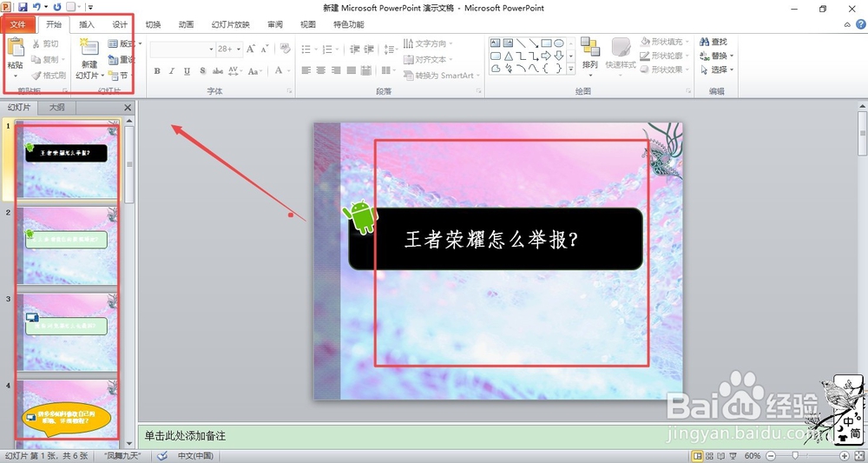Open the columns dropdown in paragraph group
868x463 pixels.
pos(387,71)
